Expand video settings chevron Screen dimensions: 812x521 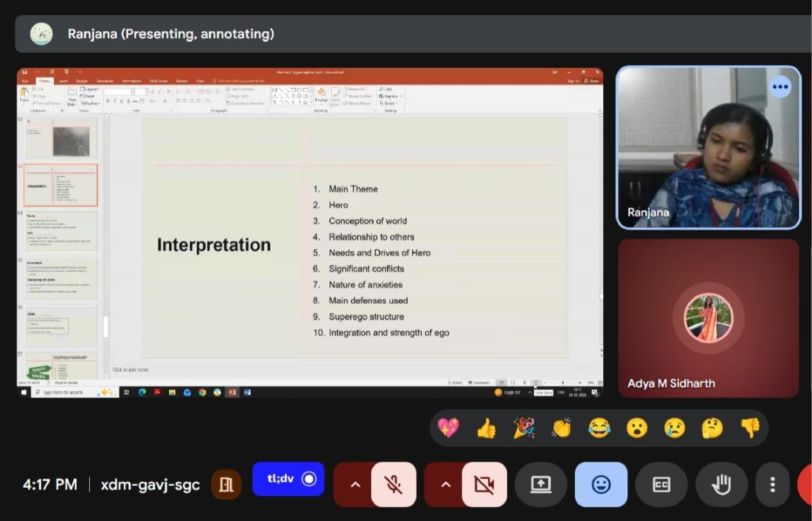[x=446, y=484]
